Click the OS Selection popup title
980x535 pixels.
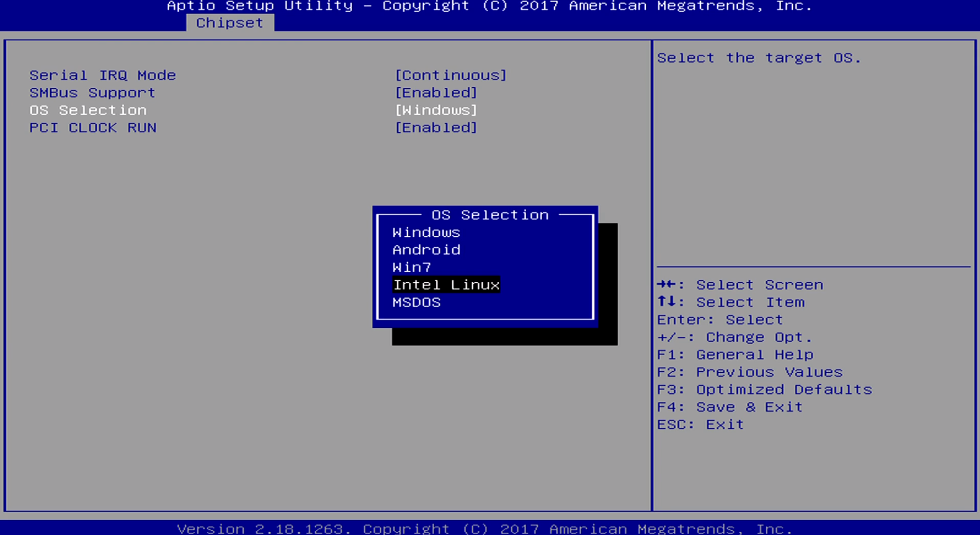(x=490, y=215)
